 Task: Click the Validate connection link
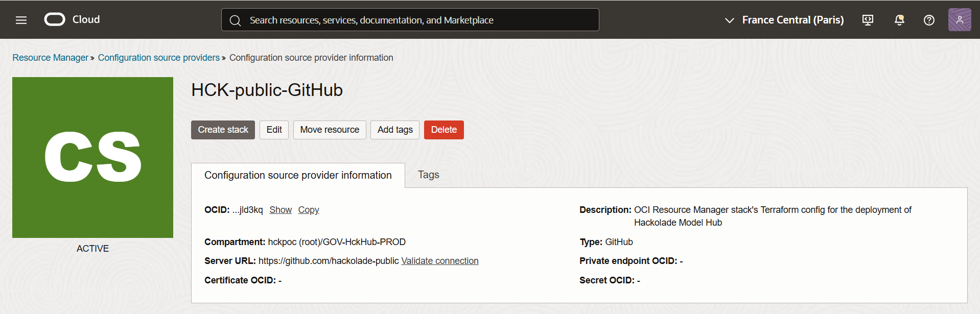pyautogui.click(x=440, y=261)
